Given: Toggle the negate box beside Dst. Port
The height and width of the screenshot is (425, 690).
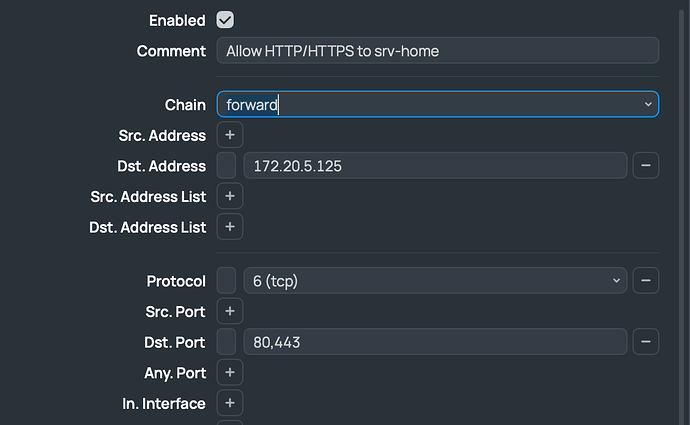Looking at the screenshot, I should [227, 342].
